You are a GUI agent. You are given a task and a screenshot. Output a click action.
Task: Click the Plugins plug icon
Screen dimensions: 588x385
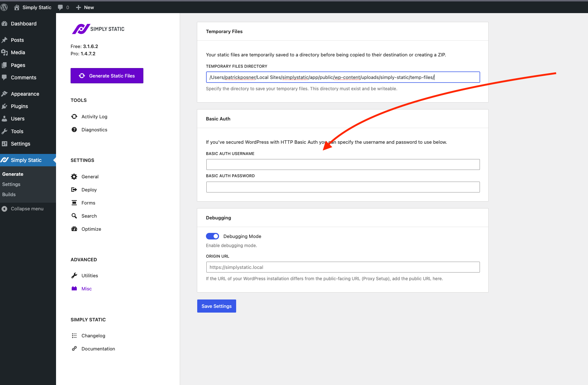pyautogui.click(x=4, y=106)
